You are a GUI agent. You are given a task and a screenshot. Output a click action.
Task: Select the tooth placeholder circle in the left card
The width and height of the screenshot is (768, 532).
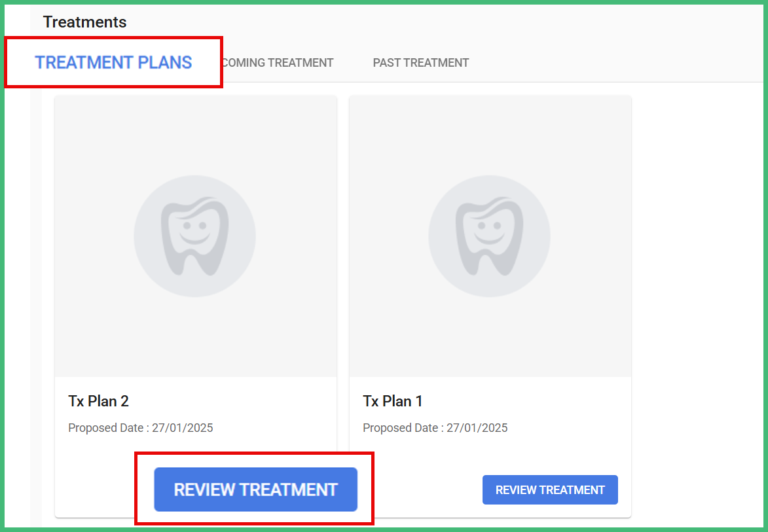click(194, 236)
